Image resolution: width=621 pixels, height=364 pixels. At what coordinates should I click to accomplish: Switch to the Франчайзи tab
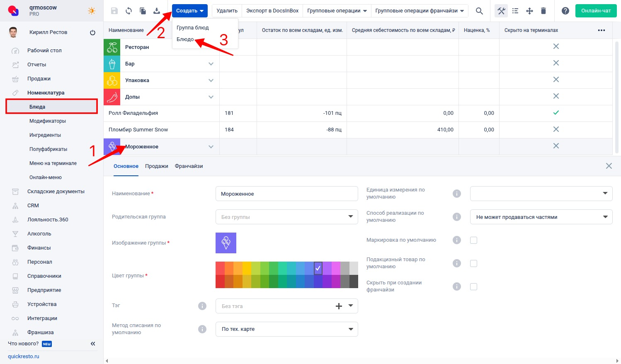tap(189, 166)
